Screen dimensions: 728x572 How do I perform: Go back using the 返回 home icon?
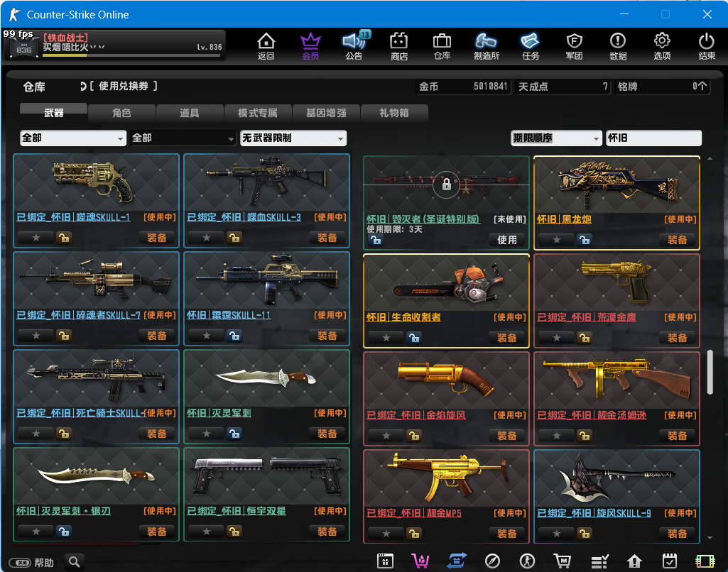[266, 46]
